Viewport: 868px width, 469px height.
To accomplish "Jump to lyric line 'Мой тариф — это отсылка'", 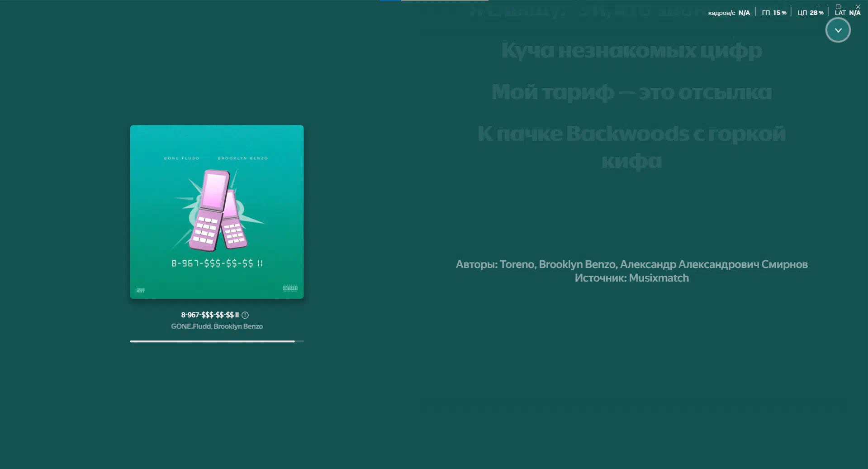I will coord(631,92).
